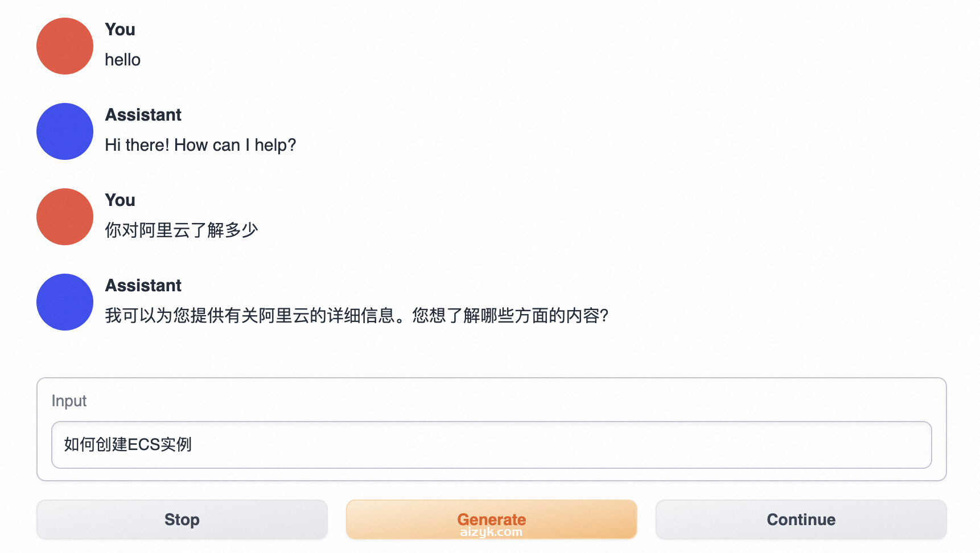Screen dimensions: 980x553
Task: Select the Hi there greeting message
Action: (200, 145)
